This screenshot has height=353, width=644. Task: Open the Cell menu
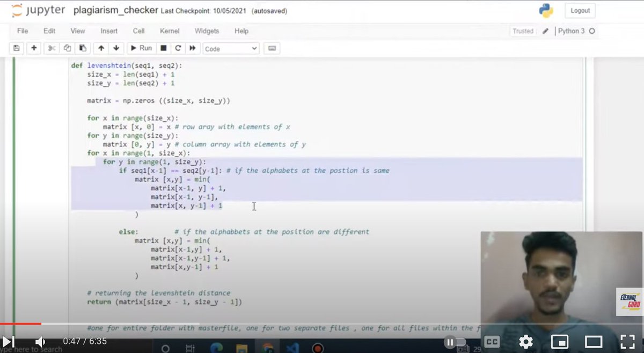(139, 31)
